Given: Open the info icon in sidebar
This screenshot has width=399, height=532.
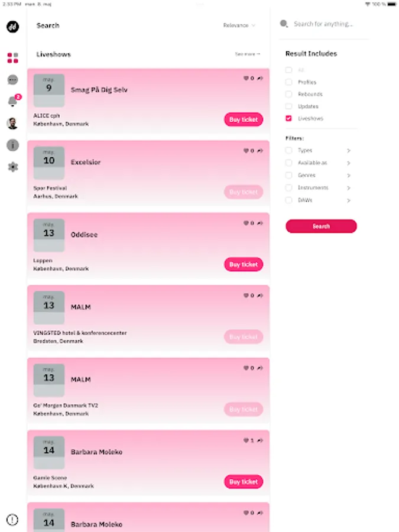Looking at the screenshot, I should point(12,145).
